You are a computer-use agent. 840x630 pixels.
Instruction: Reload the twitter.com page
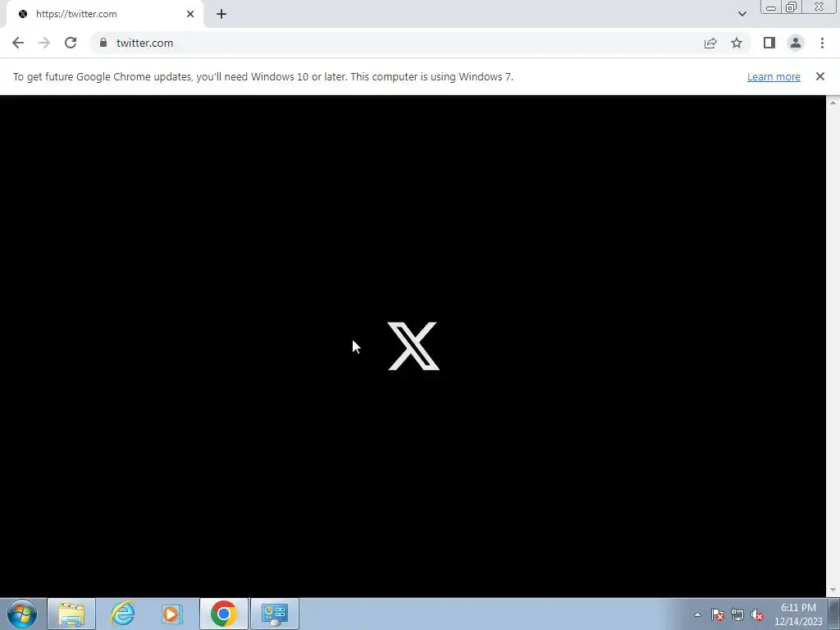pyautogui.click(x=71, y=43)
